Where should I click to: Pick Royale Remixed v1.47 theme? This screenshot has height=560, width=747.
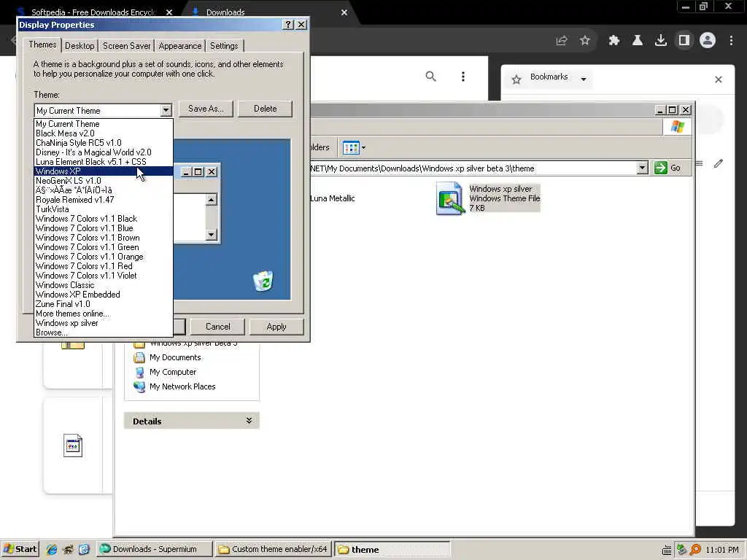pos(104,200)
